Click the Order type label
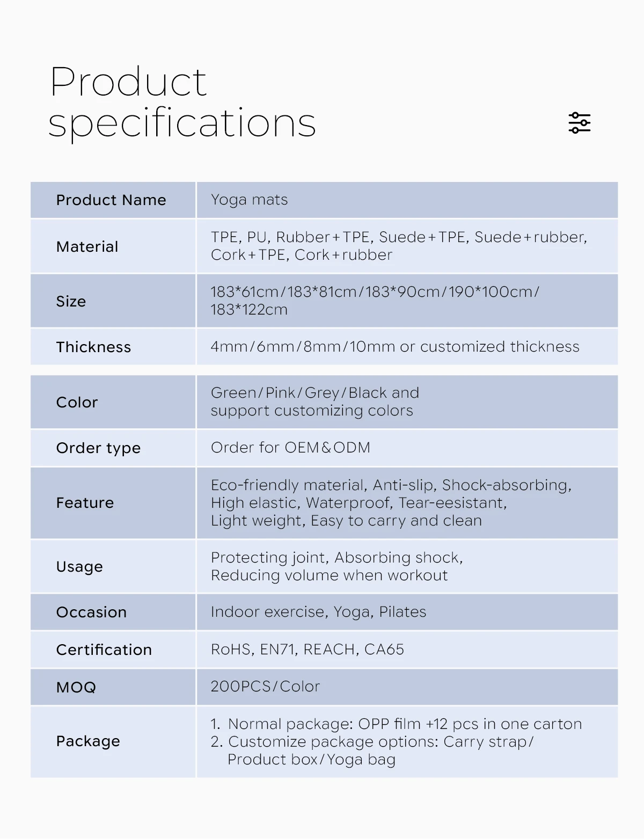The height and width of the screenshot is (839, 644). [98, 448]
